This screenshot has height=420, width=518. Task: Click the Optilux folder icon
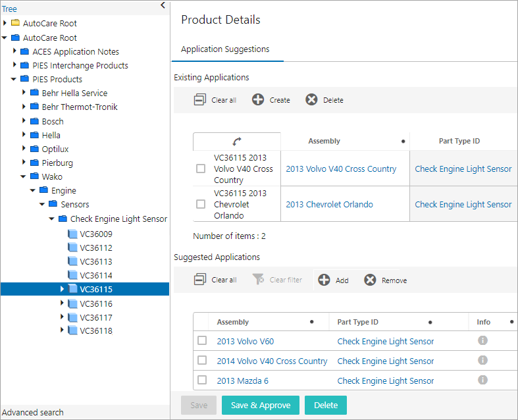click(x=34, y=149)
